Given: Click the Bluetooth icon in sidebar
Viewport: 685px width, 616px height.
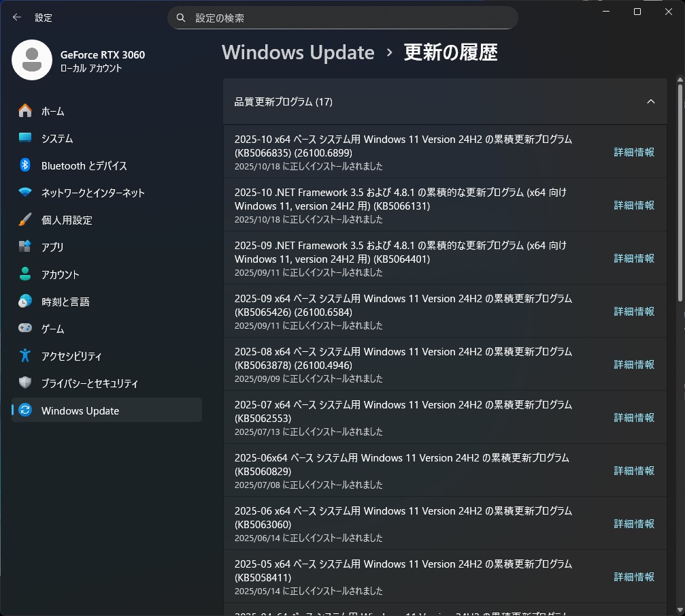Looking at the screenshot, I should pos(25,165).
